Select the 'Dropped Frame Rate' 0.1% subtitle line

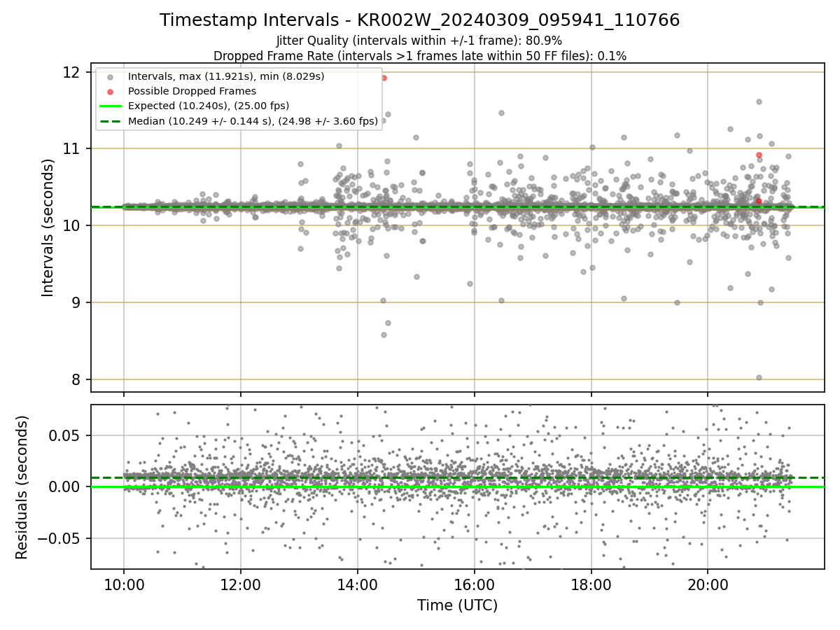[420, 55]
